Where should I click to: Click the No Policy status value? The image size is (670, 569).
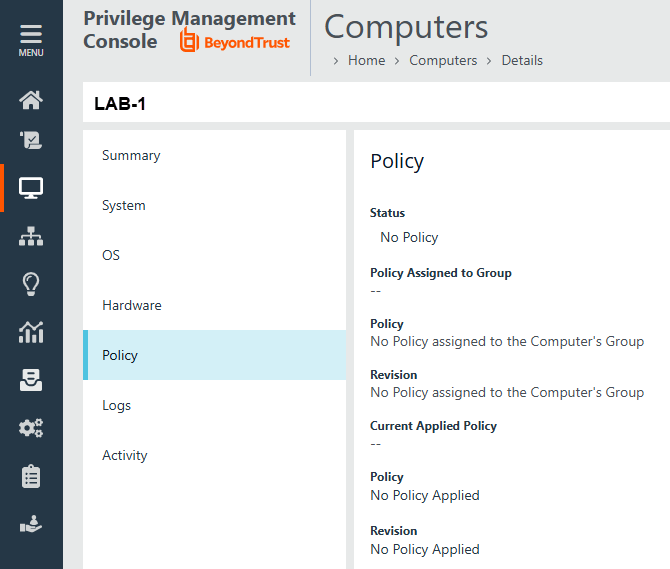click(x=409, y=237)
